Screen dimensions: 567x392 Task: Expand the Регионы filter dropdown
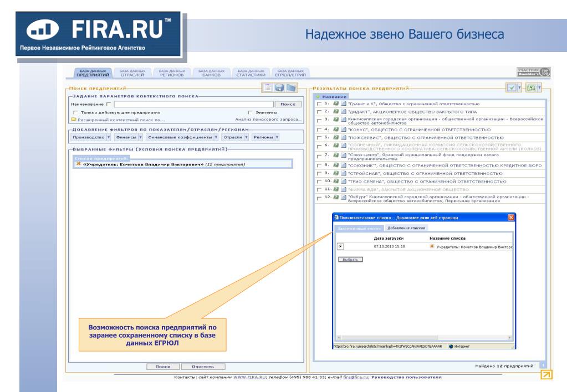277,137
